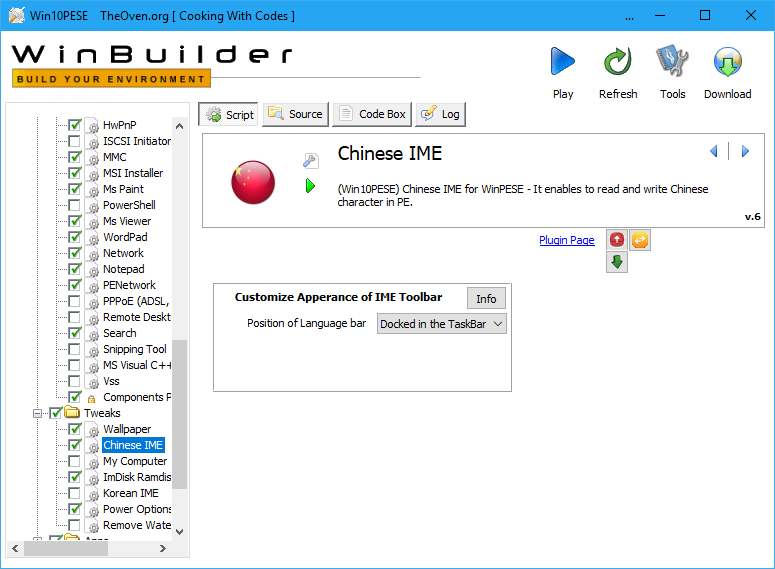Click the wrench edit script icon

[x=310, y=160]
